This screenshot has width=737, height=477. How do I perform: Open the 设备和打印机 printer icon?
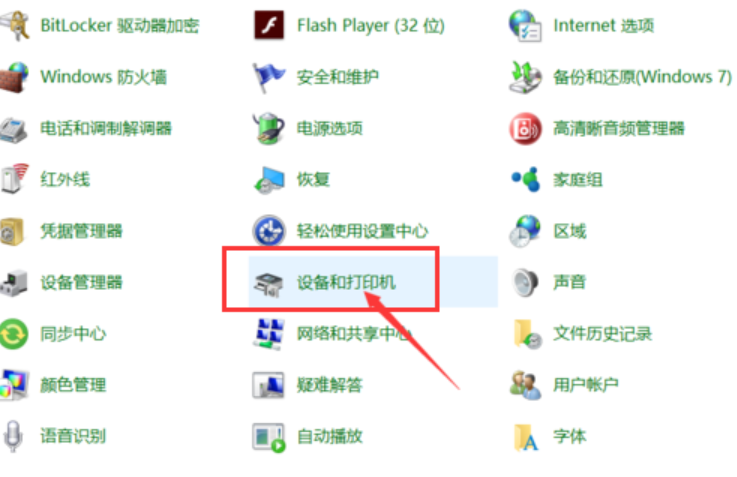pos(268,283)
